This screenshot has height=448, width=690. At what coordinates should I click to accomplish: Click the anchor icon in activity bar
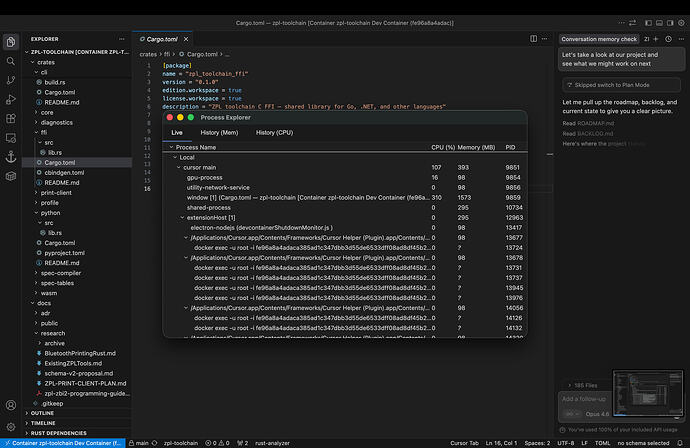point(11,157)
